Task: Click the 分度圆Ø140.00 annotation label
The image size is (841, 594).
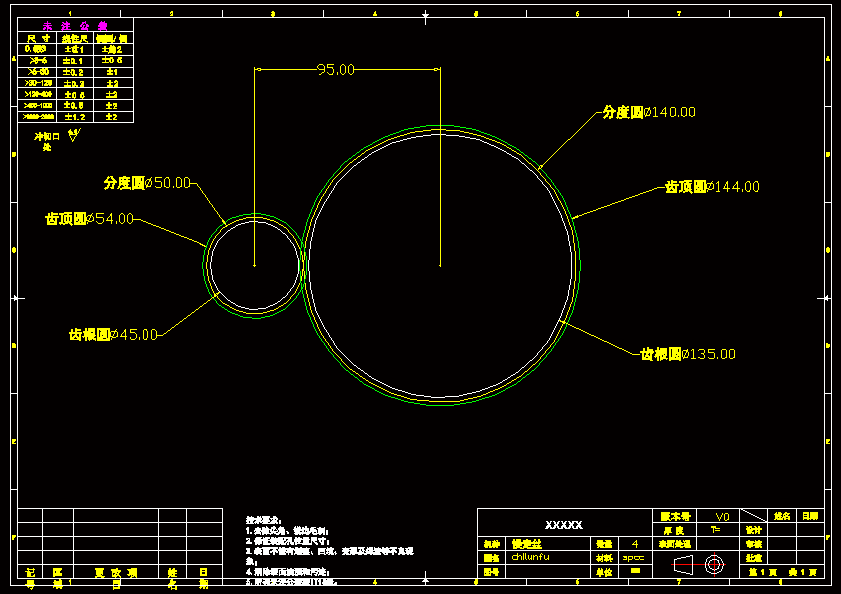Action: coord(648,112)
